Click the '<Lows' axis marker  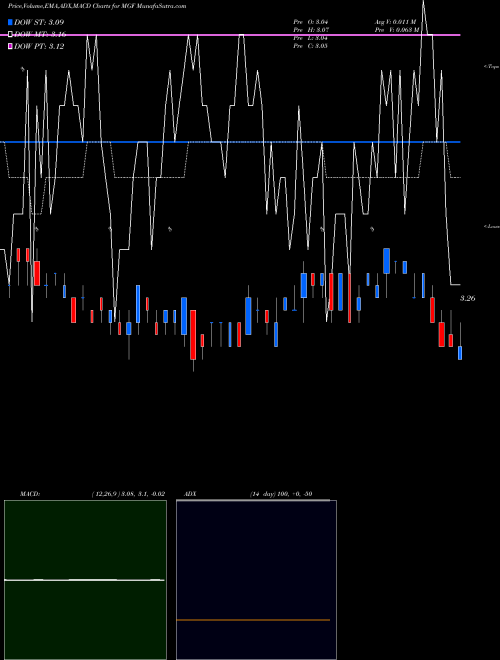click(492, 226)
